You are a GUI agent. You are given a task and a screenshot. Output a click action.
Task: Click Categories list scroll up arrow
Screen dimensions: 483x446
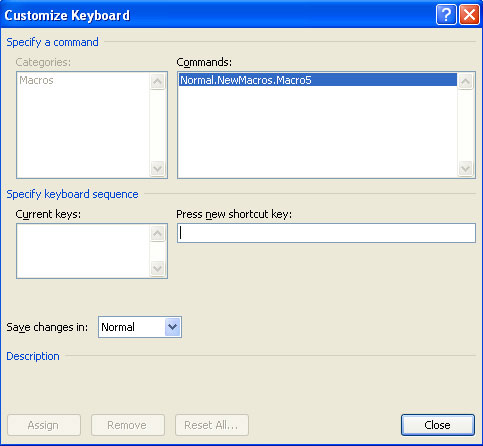pos(157,82)
